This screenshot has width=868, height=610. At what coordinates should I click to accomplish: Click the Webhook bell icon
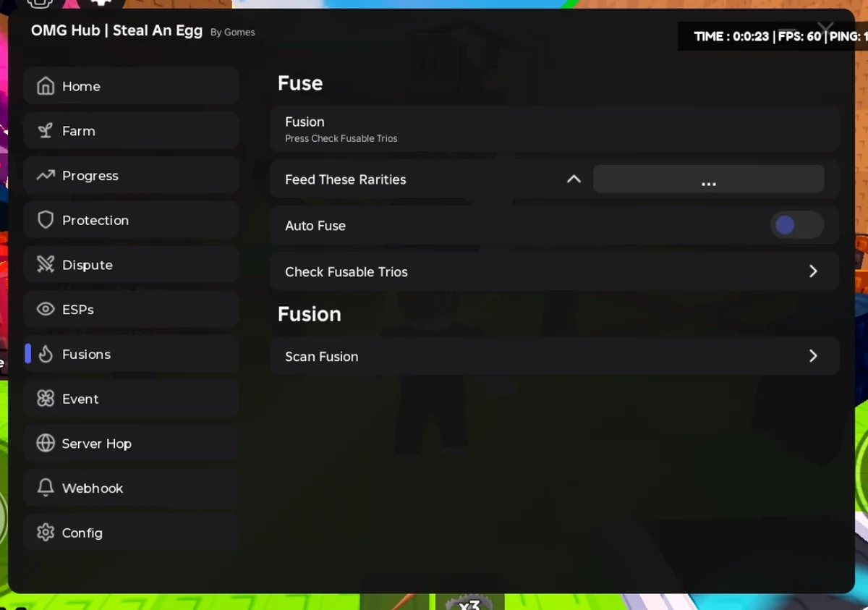pos(46,488)
